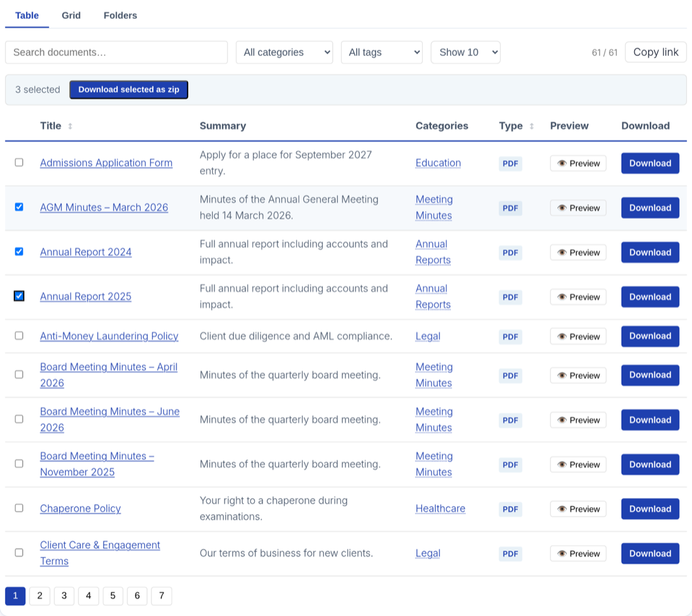Uncheck the AGM Minutes – March 2026 checkbox
This screenshot has height=616, width=692.
19,207
